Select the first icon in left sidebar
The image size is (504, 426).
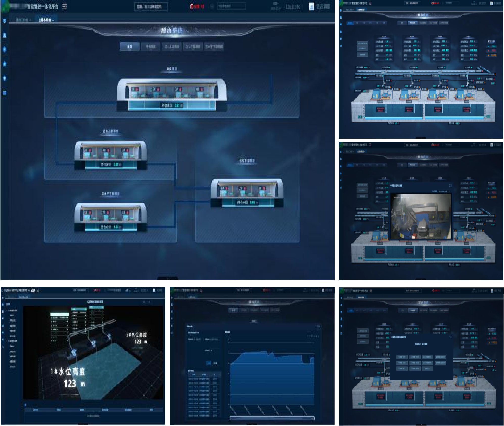coord(5,21)
